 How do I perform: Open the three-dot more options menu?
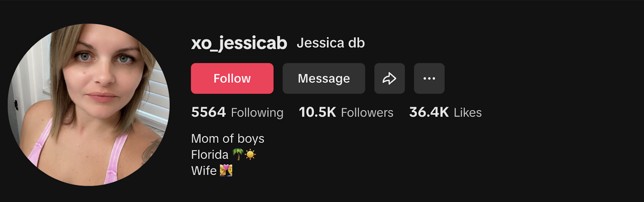pos(429,78)
